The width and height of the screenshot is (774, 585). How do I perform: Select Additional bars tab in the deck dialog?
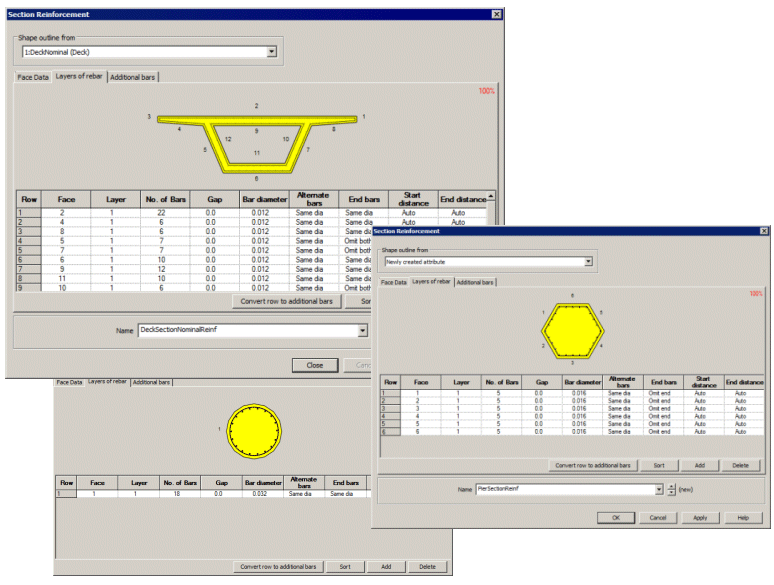click(133, 77)
